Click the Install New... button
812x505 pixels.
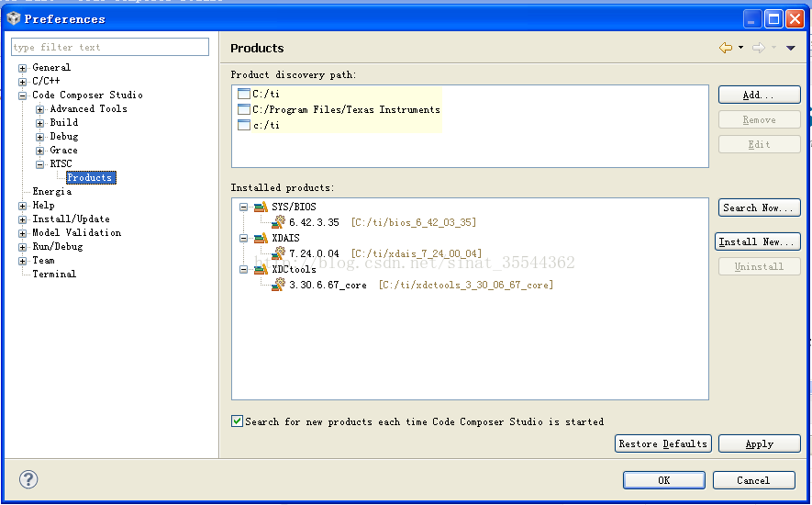tap(758, 241)
